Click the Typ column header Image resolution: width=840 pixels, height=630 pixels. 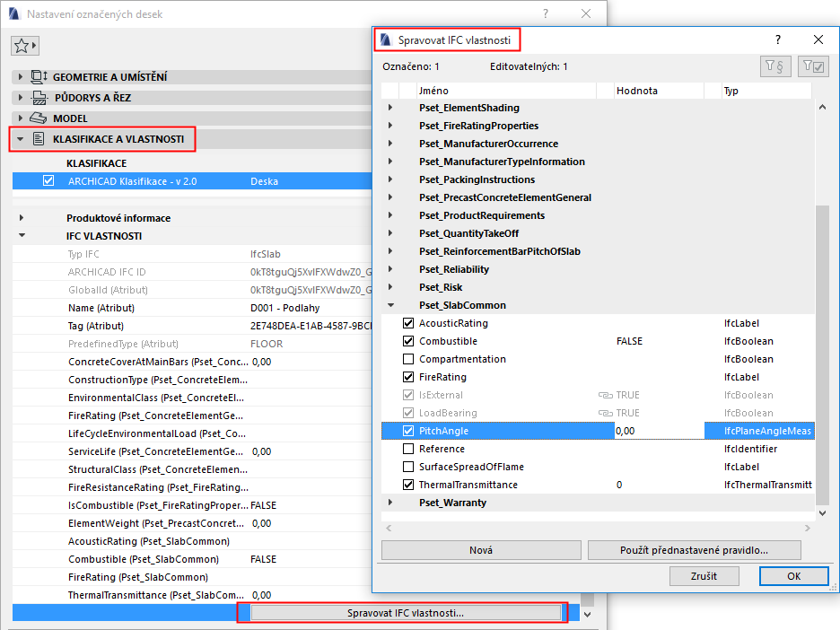click(x=766, y=91)
